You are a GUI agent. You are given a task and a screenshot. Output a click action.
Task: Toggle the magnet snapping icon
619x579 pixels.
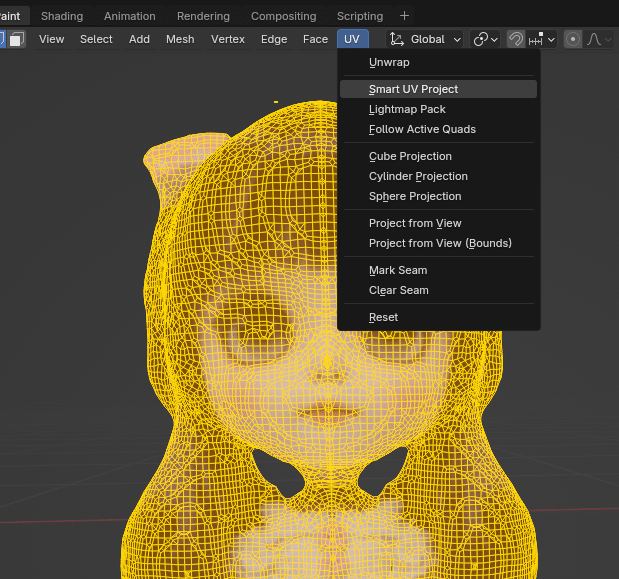click(516, 39)
